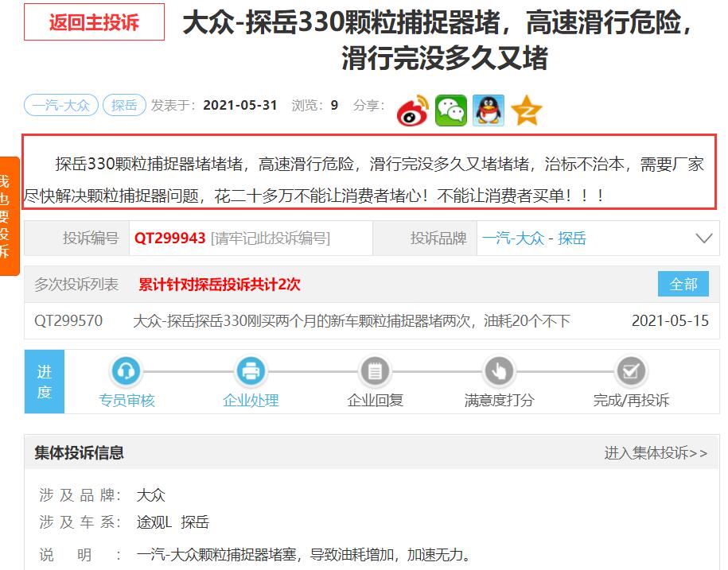This screenshot has height=570, width=728.
Task: Select the 完成/再投诉 checkmark progress icon
Action: pyautogui.click(x=630, y=371)
